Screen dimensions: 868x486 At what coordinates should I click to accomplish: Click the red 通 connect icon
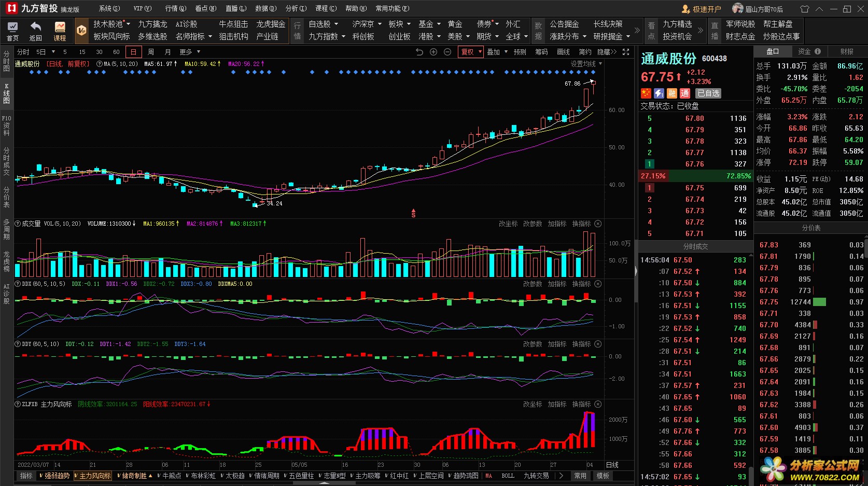point(685,93)
